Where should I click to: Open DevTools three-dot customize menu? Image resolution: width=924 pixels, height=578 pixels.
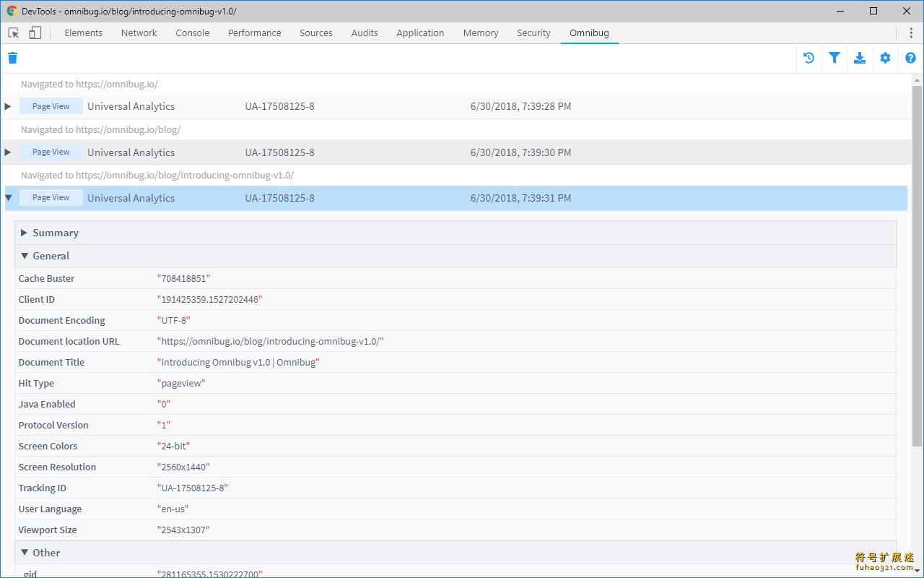pos(910,33)
